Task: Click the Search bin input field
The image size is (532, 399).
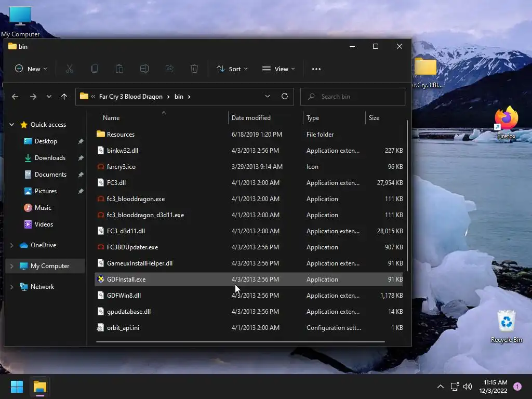Action: 353,97
